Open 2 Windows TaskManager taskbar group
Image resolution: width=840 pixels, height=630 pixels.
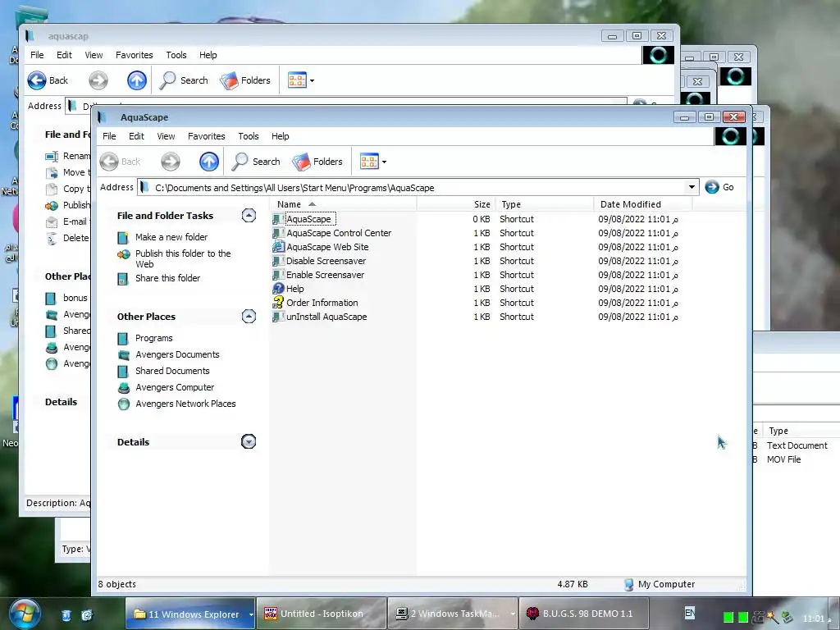pos(453,614)
